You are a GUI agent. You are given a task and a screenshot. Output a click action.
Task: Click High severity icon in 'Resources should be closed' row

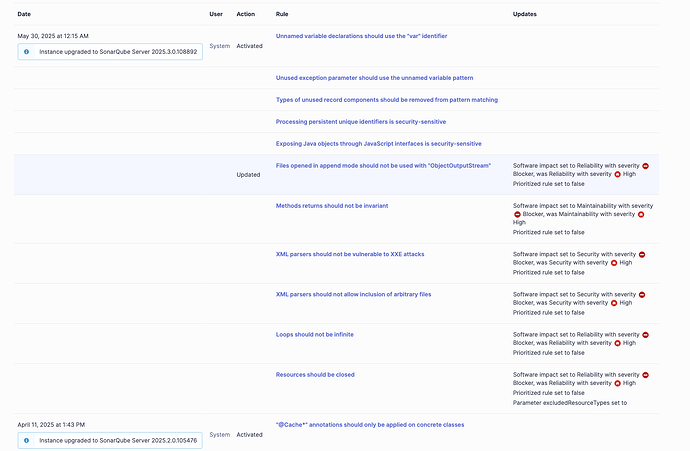[617, 383]
